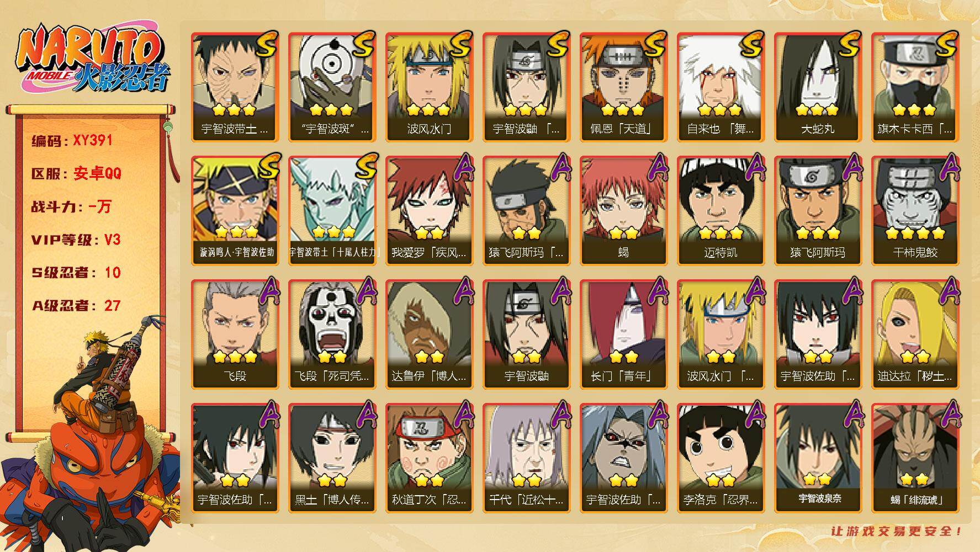Select the 蝎 A-rank ninja card
The height and width of the screenshot is (552, 980).
(x=623, y=211)
